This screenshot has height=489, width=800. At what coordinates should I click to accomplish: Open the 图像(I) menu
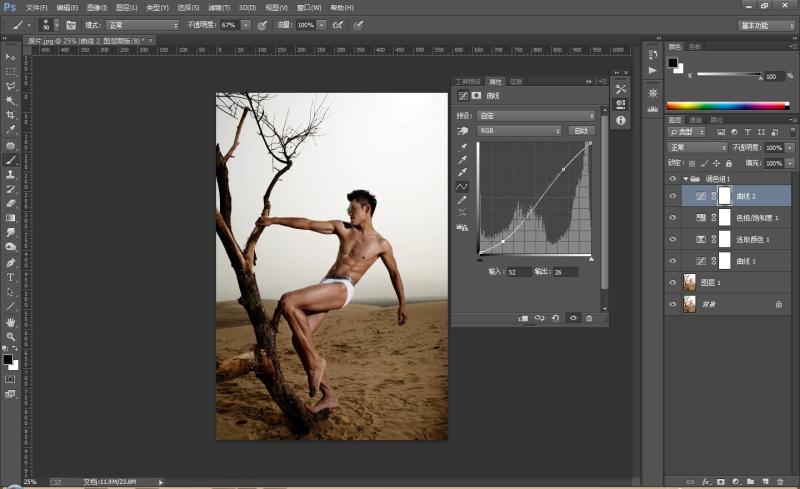(96, 8)
